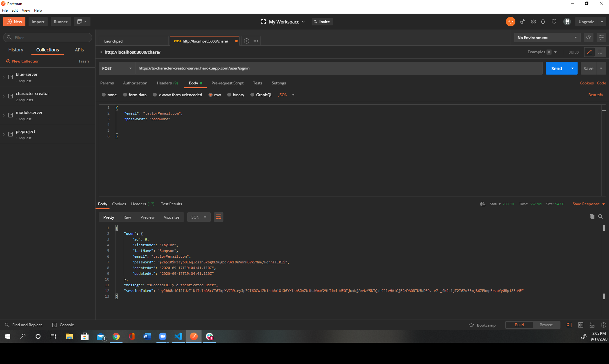This screenshot has width=609, height=364.
Task: Click the Beautify link
Action: [595, 95]
